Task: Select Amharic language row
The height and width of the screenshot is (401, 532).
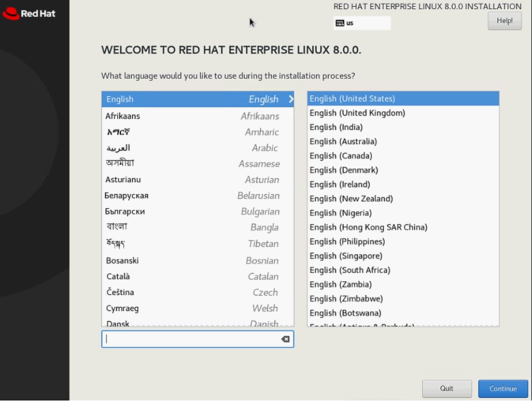Action: pyautogui.click(x=198, y=132)
